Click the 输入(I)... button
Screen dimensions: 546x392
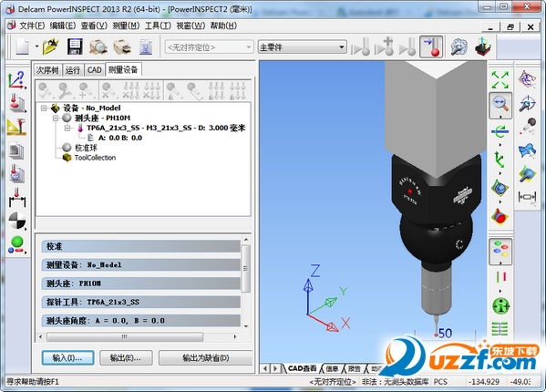67,358
